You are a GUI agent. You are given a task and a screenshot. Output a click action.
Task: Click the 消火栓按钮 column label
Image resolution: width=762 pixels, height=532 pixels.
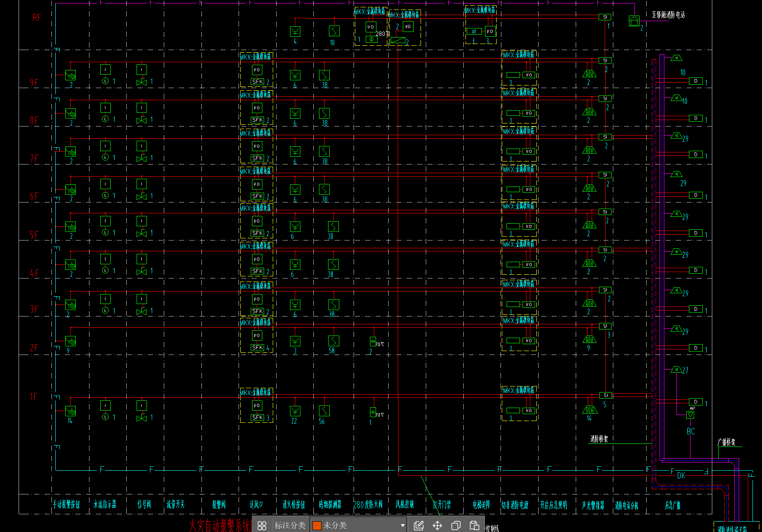coord(294,504)
